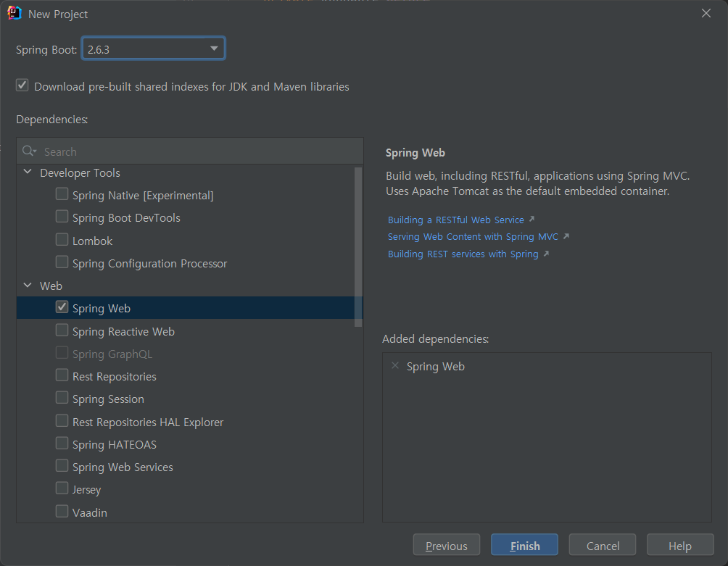Select Spring Web in Added dependencies list
This screenshot has width=728, height=566.
[436, 367]
